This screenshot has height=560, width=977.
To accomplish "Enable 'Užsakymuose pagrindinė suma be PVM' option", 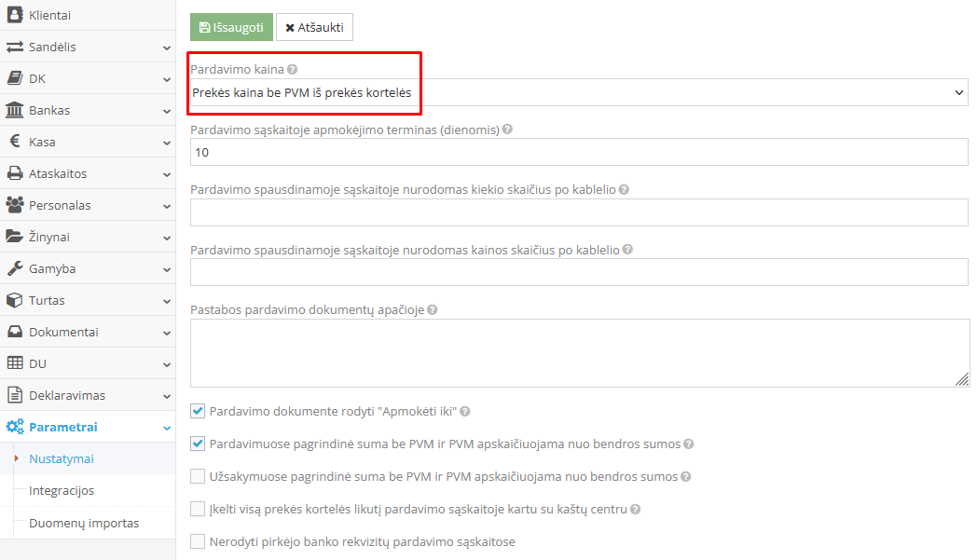I will [198, 476].
